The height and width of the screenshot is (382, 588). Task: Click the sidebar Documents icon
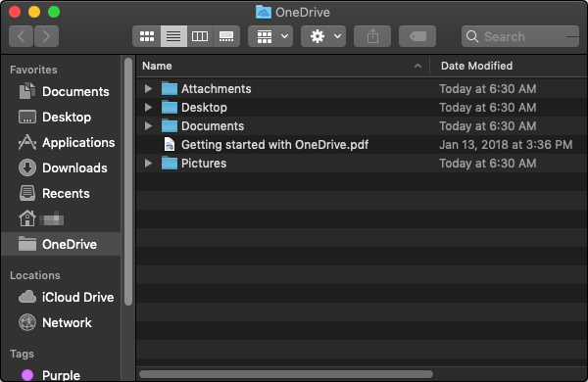[27, 91]
